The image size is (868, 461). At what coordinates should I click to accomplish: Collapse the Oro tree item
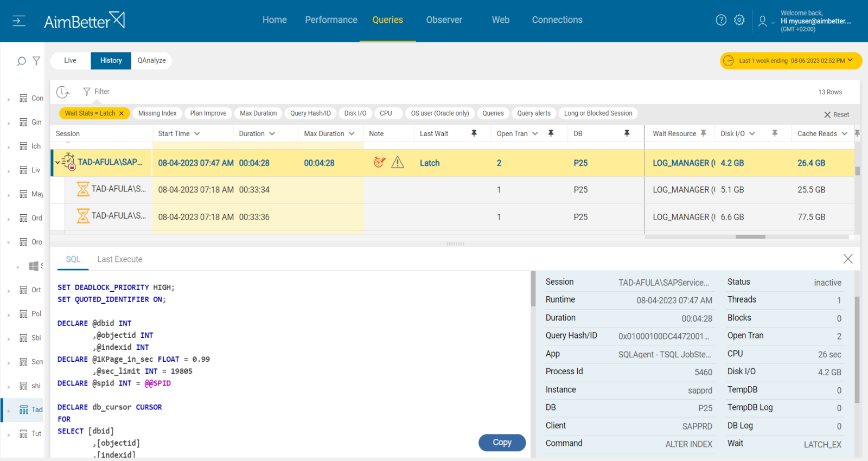[9, 242]
